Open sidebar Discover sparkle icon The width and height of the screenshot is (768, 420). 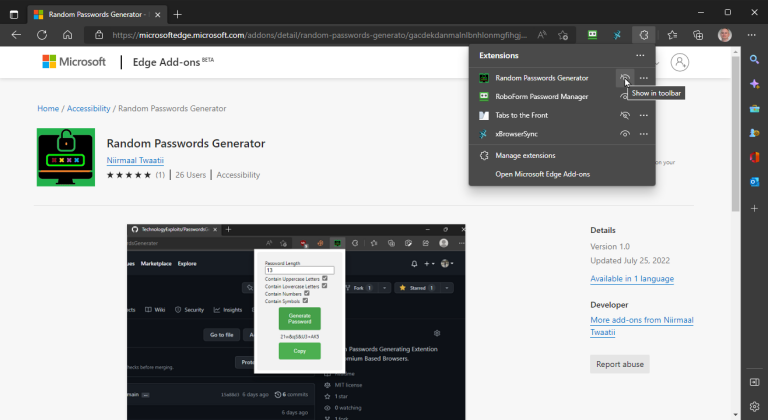[754, 84]
